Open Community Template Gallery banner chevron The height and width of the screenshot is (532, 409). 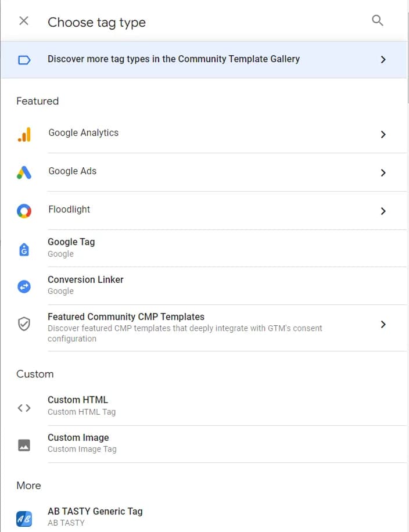coord(383,60)
